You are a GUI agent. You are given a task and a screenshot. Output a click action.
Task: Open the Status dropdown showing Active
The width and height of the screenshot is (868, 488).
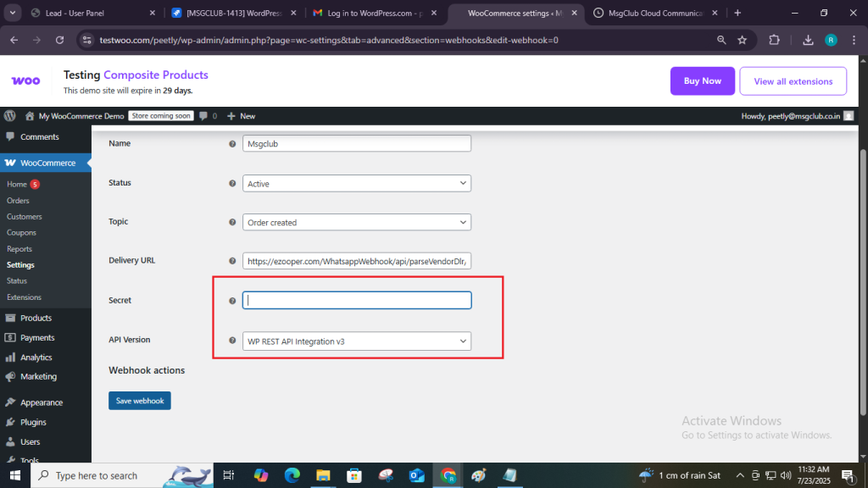(357, 183)
